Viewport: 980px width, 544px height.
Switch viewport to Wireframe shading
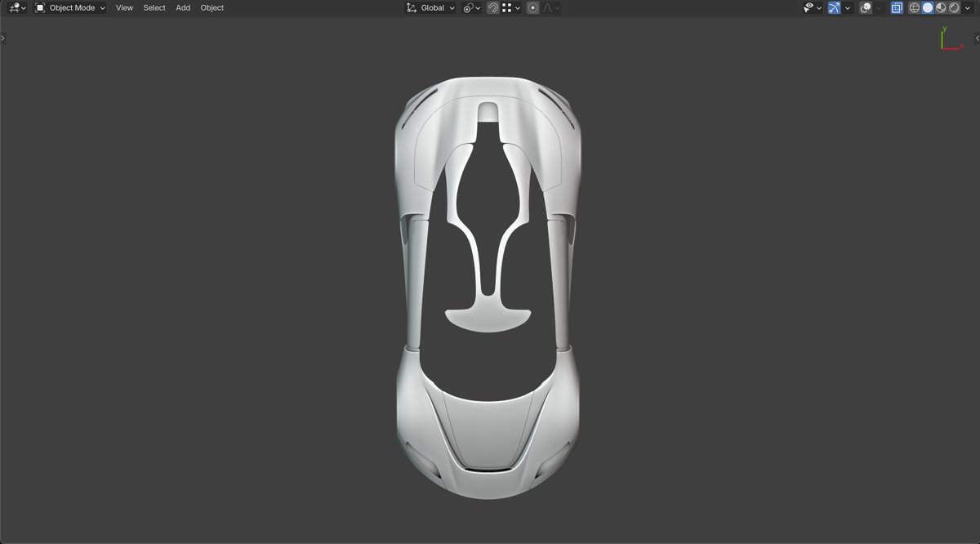(x=912, y=7)
